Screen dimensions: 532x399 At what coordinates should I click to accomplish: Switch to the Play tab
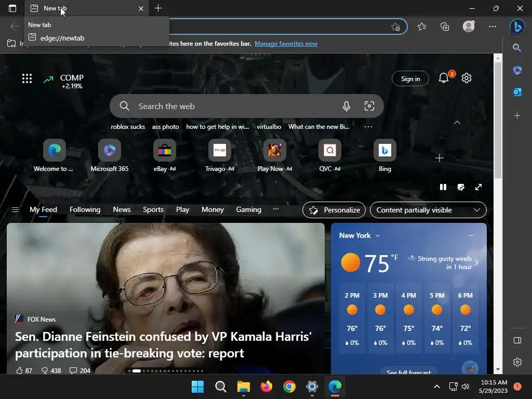182,210
